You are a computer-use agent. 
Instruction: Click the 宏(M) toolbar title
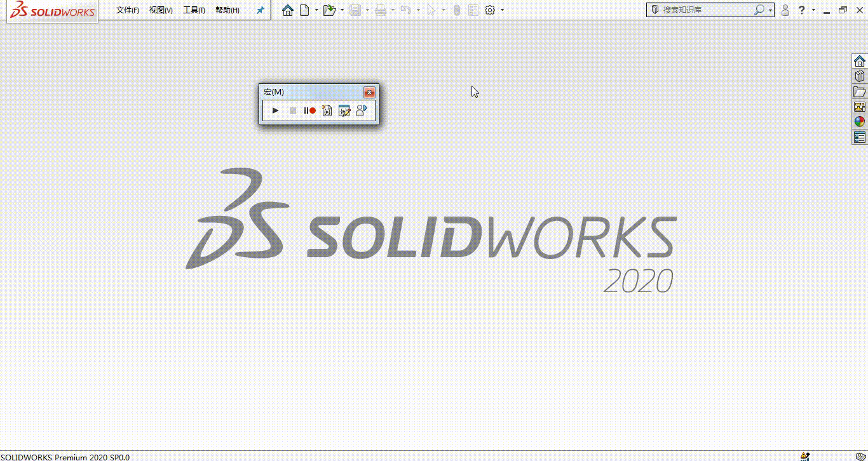click(274, 92)
